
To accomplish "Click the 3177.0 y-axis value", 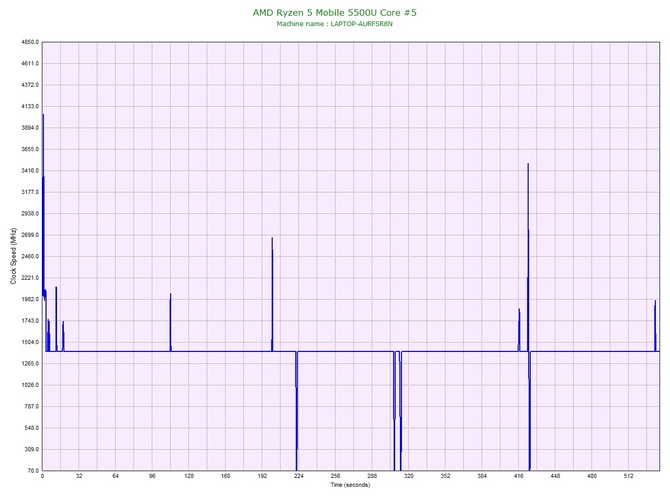I will 30,192.
